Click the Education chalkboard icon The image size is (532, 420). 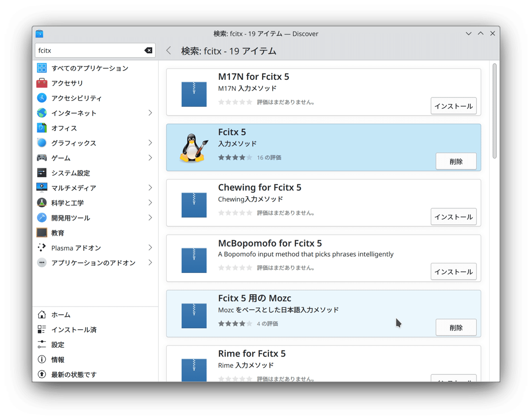pyautogui.click(x=42, y=233)
